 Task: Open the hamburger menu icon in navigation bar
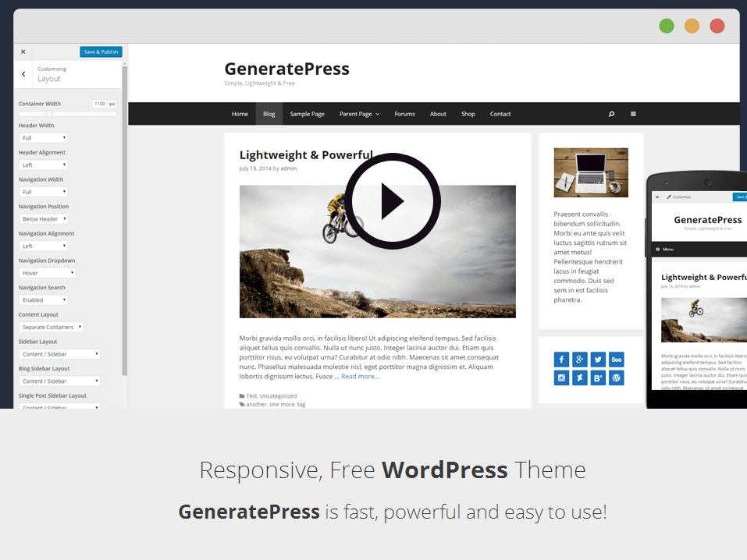pos(633,114)
